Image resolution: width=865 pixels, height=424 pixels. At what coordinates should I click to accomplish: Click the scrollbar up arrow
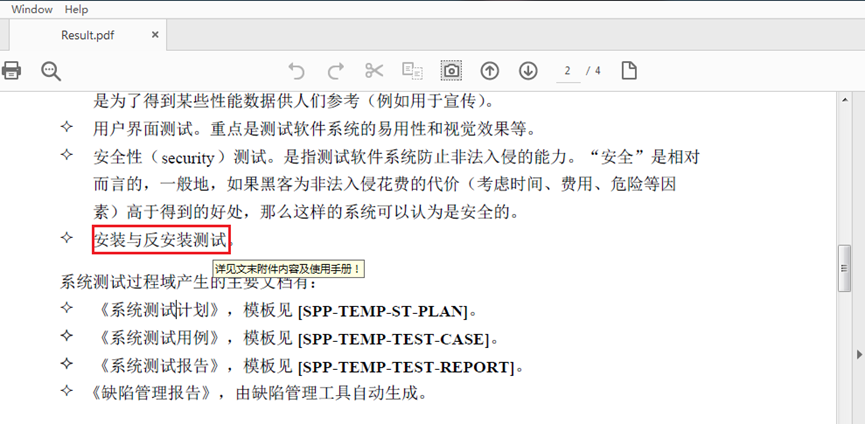(844, 100)
